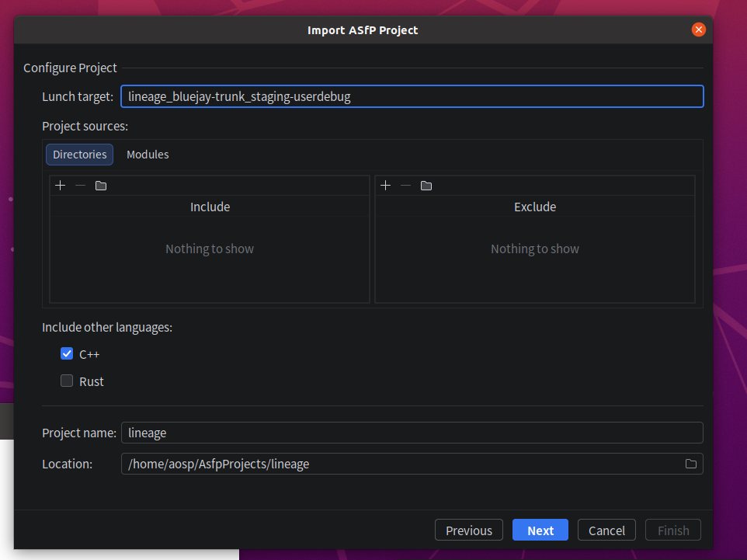Screen dimensions: 747x560
Task: Edit the Project name field
Action: coord(412,433)
